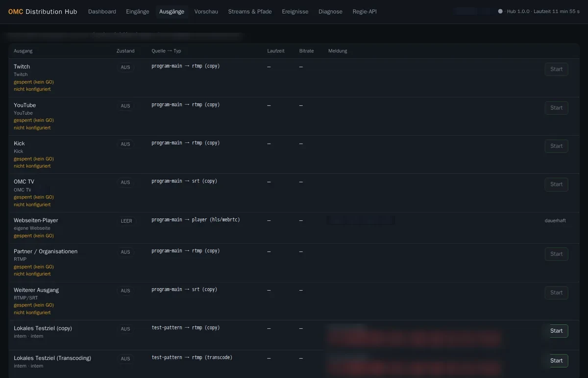Click nicht konfiguriert warning under YouTube
This screenshot has height=378, width=588.
click(32, 128)
